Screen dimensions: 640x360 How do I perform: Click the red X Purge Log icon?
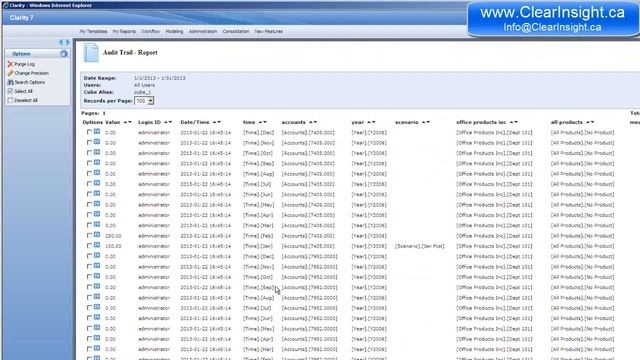[10, 64]
